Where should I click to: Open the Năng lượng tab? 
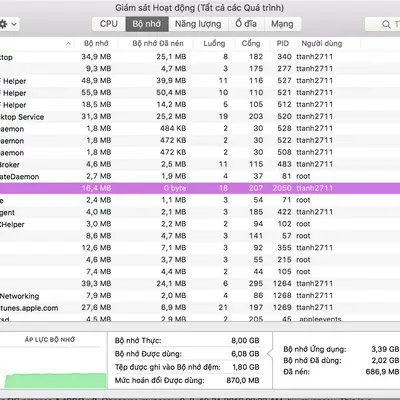pos(198,24)
